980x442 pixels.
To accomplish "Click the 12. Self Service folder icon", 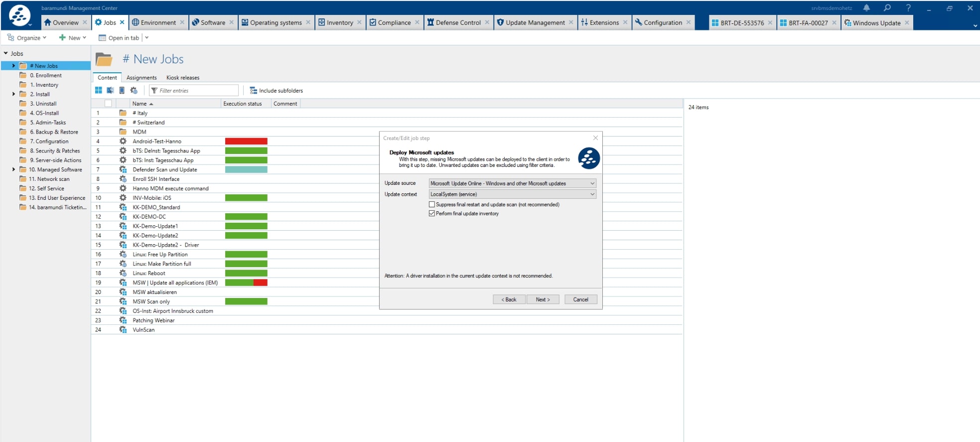I will [23, 188].
